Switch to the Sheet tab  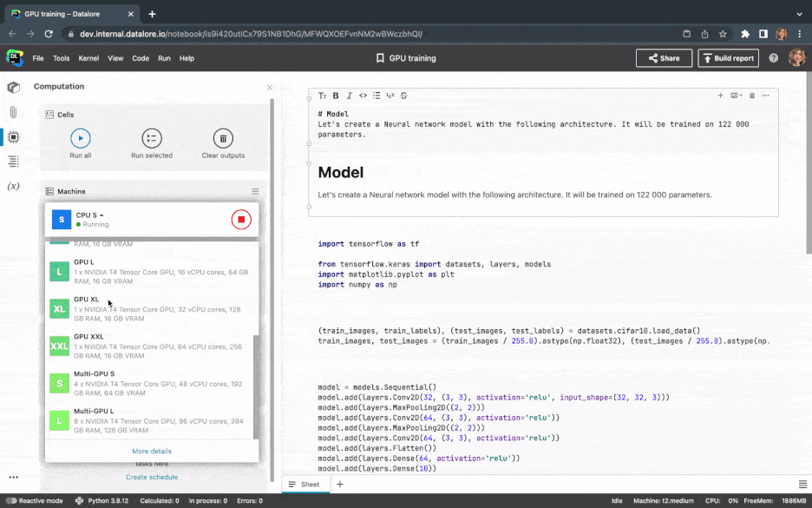point(305,485)
